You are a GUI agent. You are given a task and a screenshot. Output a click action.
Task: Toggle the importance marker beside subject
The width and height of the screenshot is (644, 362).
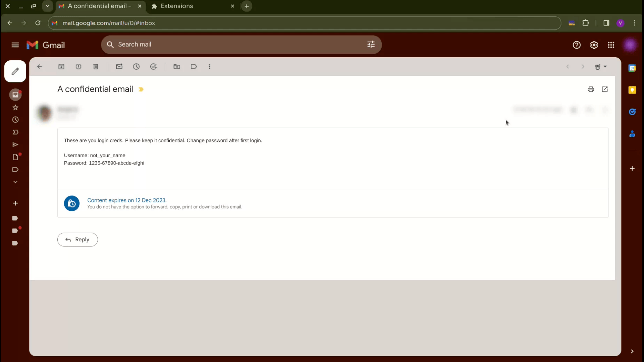click(141, 89)
